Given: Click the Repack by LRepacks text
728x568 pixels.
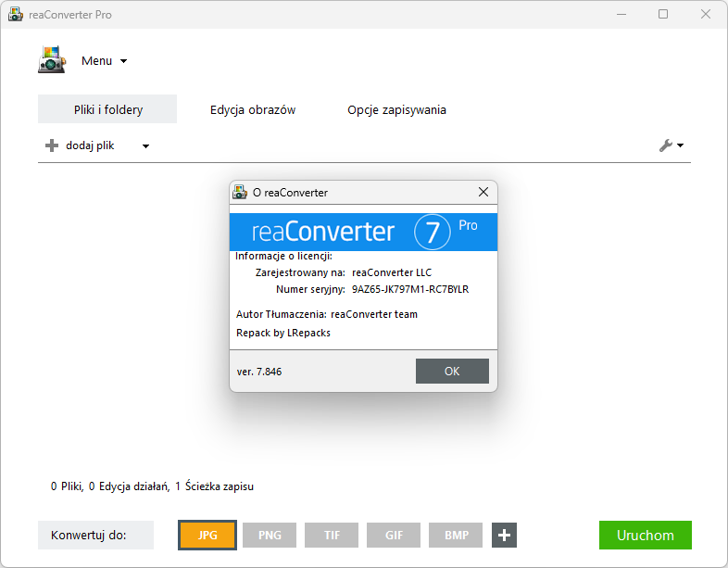Looking at the screenshot, I should pos(283,333).
